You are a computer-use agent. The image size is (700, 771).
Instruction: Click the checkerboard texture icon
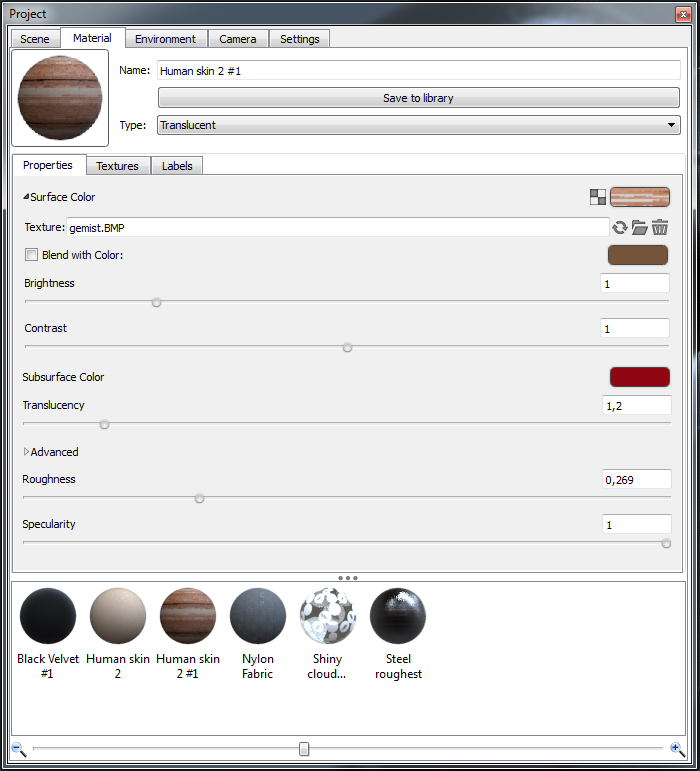tap(598, 197)
